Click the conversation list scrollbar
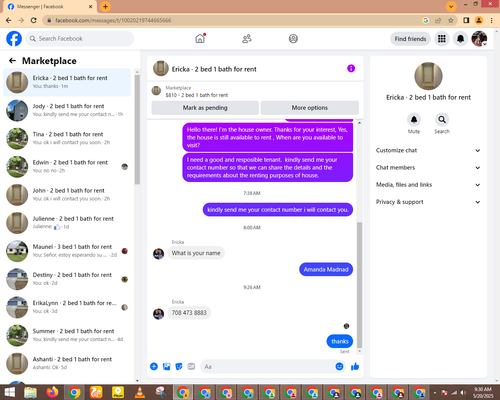The height and width of the screenshot is (400, 500). [137, 129]
